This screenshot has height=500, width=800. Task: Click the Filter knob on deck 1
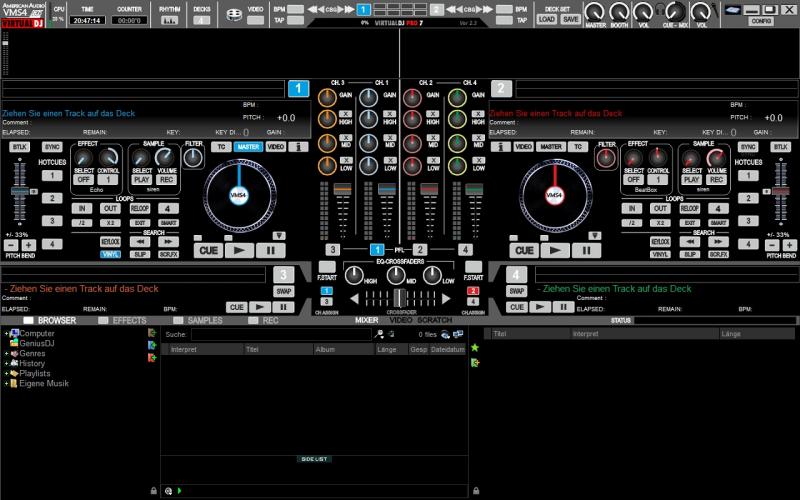coord(193,158)
